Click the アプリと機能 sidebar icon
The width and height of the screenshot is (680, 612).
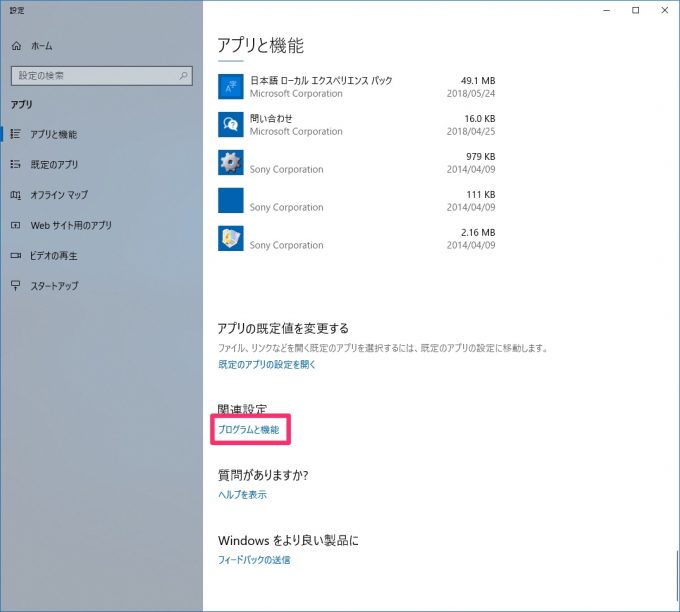coord(15,134)
